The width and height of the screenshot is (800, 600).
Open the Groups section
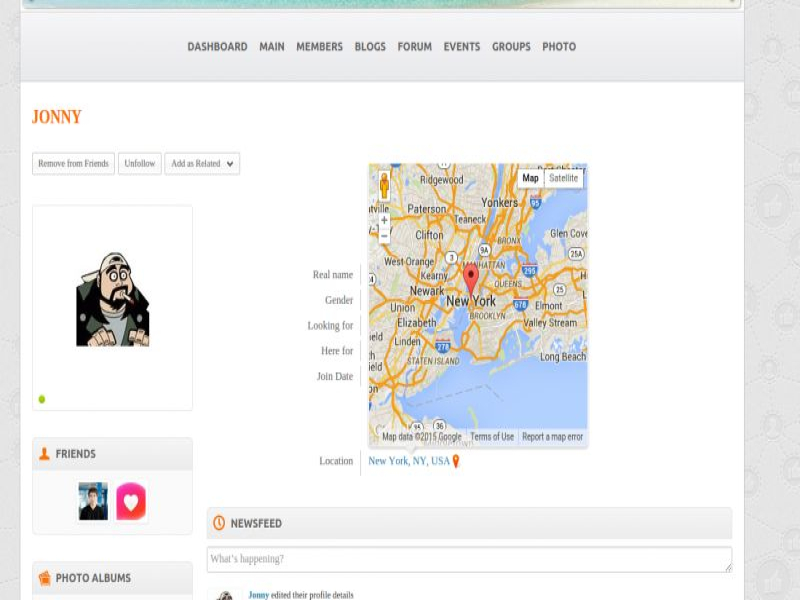[511, 47]
